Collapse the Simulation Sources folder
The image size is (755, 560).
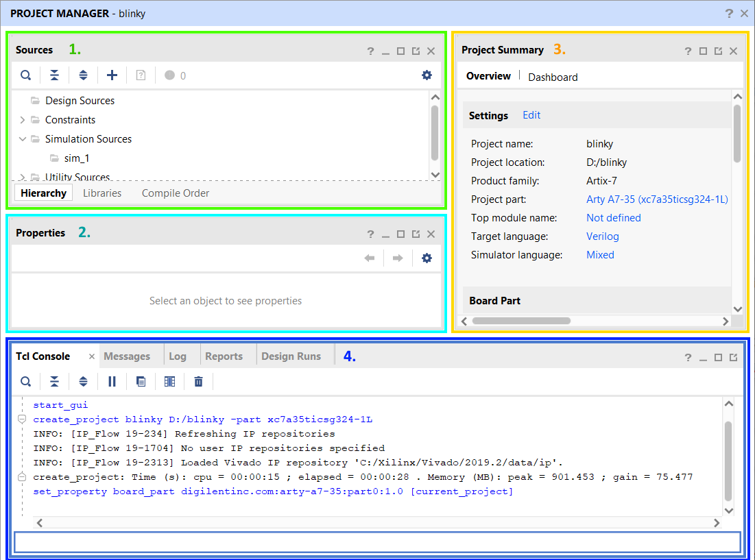coord(22,139)
